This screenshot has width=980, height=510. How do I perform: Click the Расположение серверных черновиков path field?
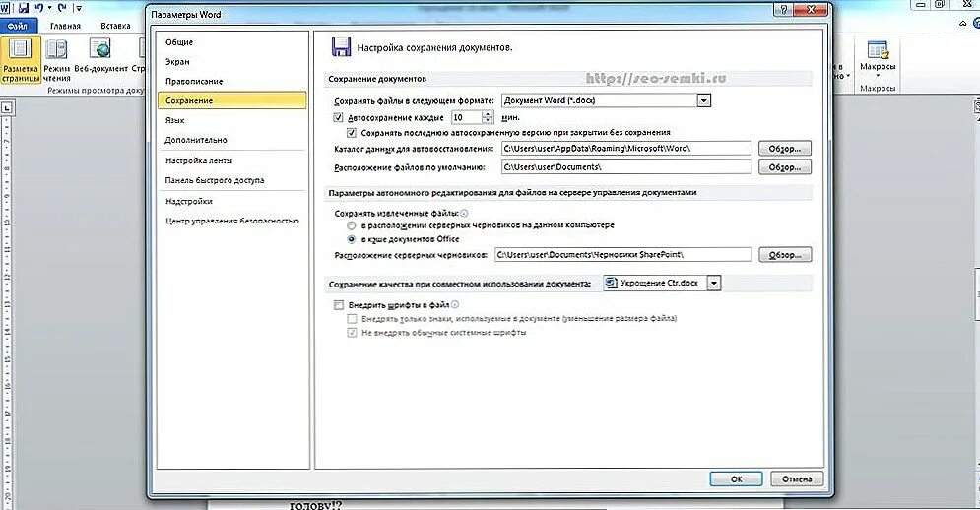point(622,255)
